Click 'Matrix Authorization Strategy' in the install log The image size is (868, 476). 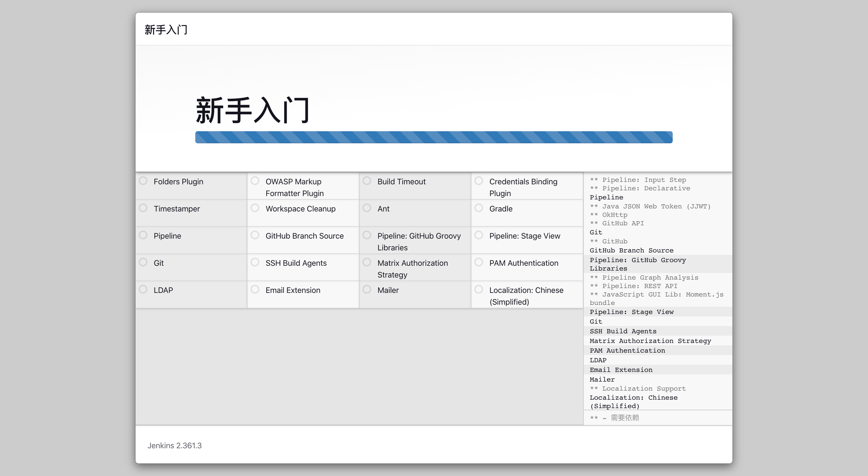tap(650, 341)
